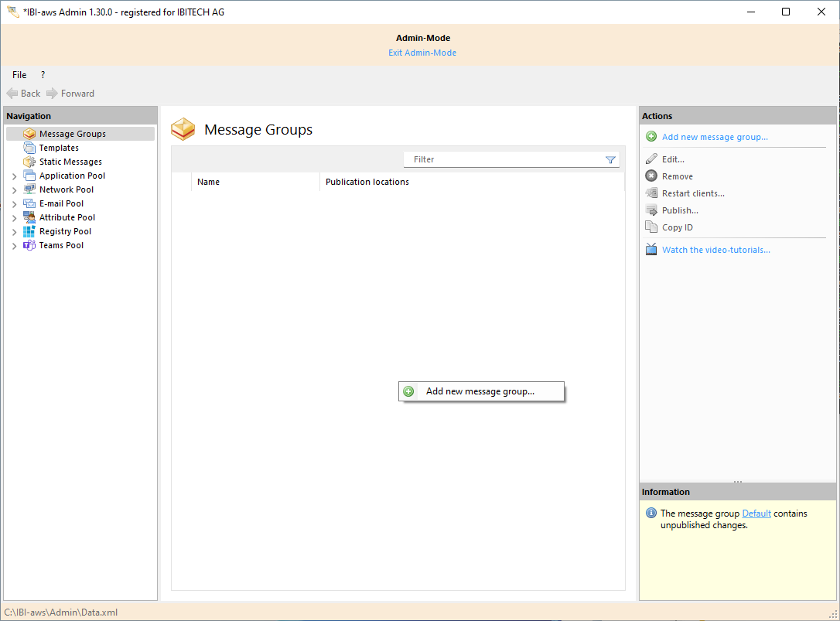Click the green plus icon in Actions panel

pyautogui.click(x=651, y=137)
